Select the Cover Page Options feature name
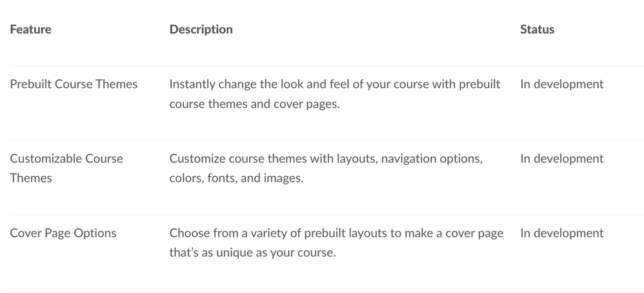The width and height of the screenshot is (644, 293). (63, 233)
